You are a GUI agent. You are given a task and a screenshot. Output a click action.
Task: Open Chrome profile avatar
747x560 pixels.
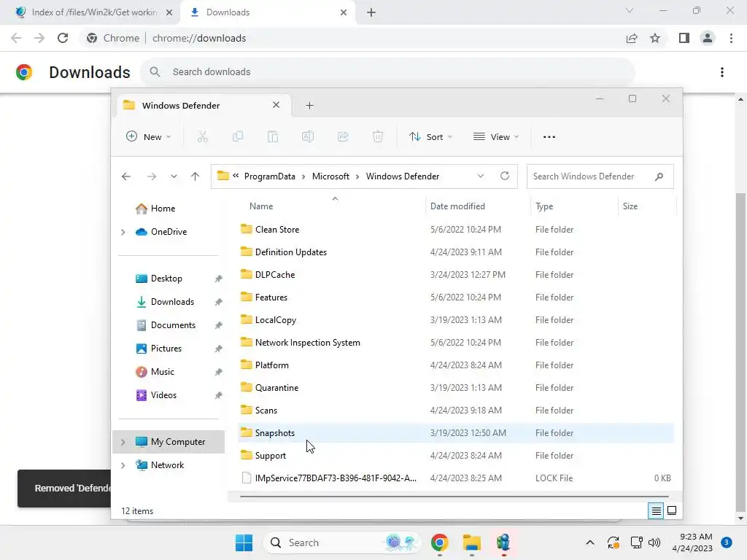click(x=708, y=38)
